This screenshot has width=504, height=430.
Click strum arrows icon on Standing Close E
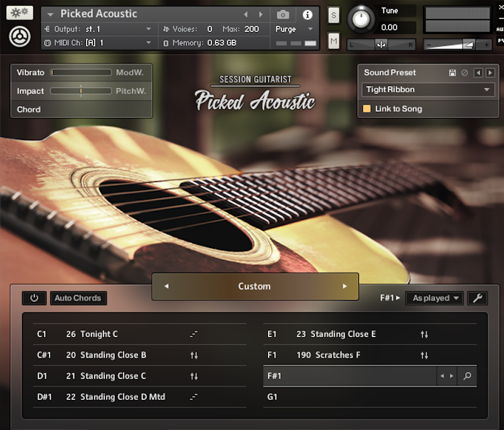[x=424, y=335]
